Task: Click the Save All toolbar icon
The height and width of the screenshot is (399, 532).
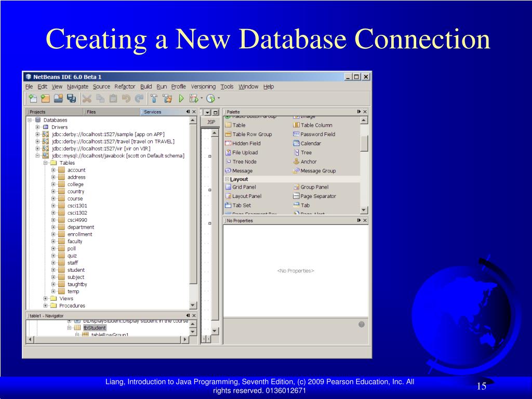Action: point(71,98)
